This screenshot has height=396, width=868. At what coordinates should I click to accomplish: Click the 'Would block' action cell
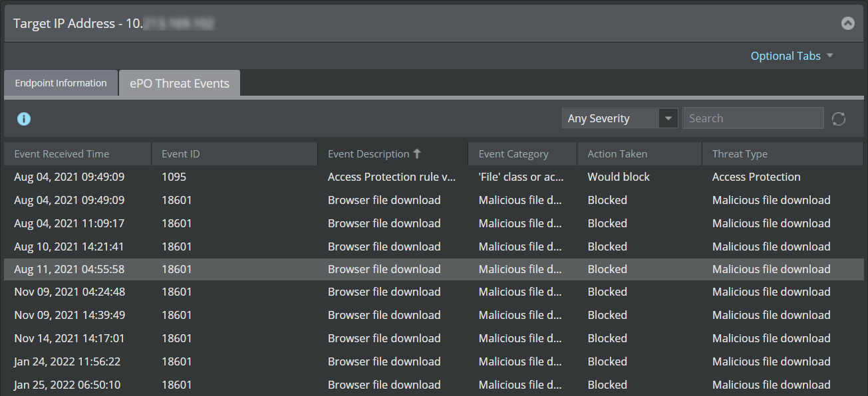point(619,177)
